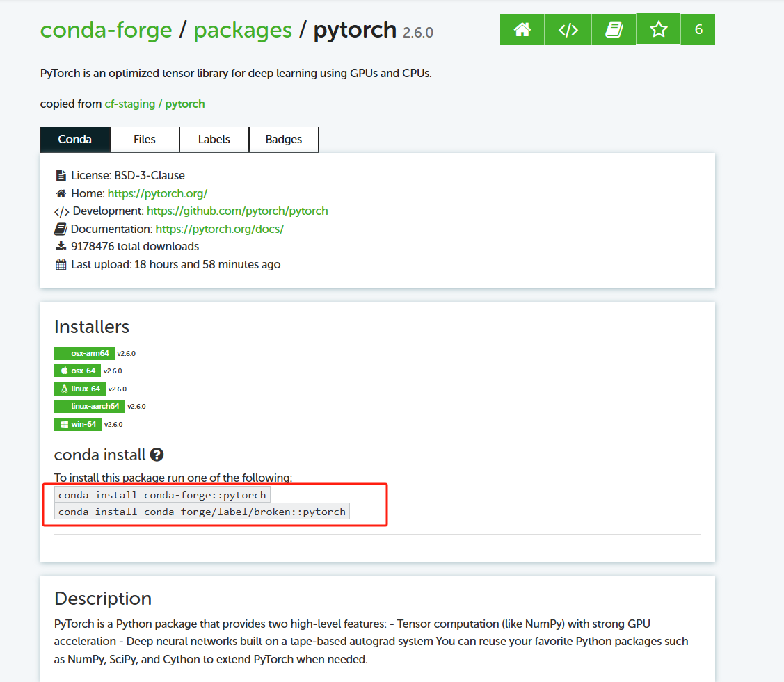
Task: View the Badges tab
Action: (x=283, y=139)
